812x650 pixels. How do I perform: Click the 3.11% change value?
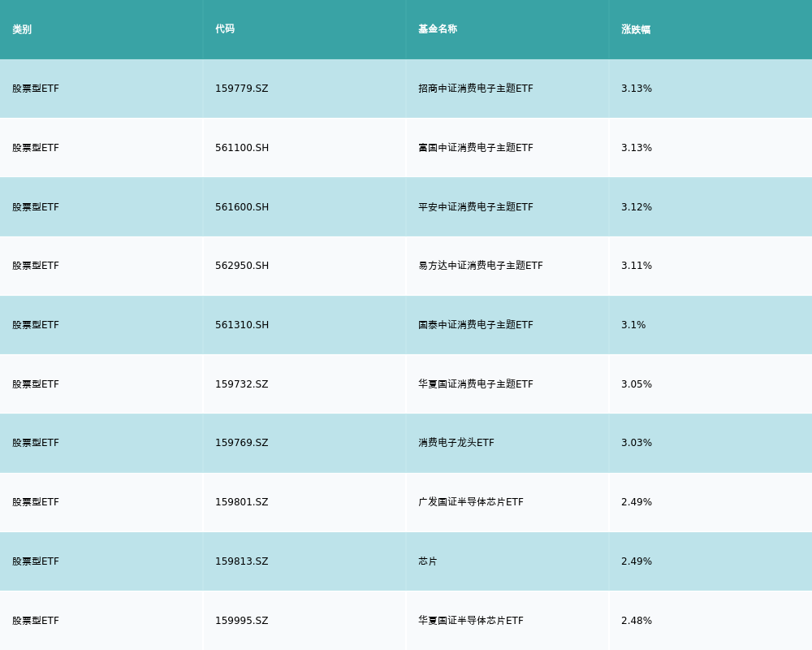coord(637,266)
